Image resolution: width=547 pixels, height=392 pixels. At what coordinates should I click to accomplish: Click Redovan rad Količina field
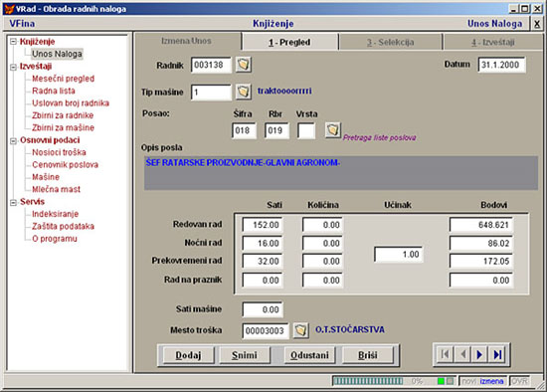tap(322, 225)
